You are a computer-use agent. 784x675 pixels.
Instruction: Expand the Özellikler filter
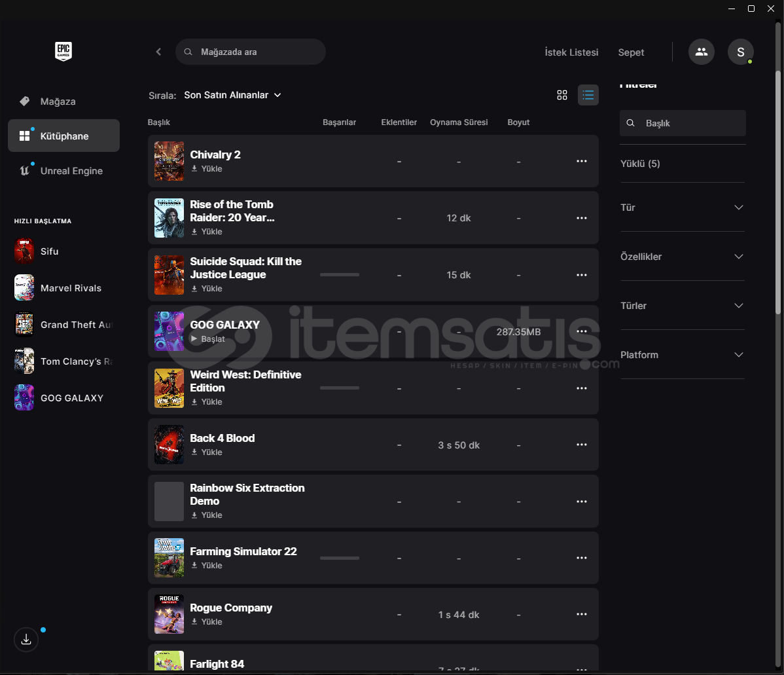pyautogui.click(x=683, y=256)
